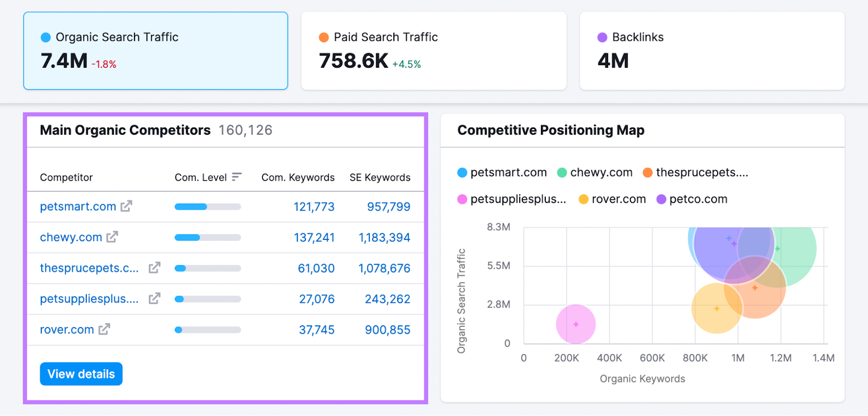The image size is (868, 416).
Task: Open the petsmart.com competitor link
Action: tap(78, 206)
